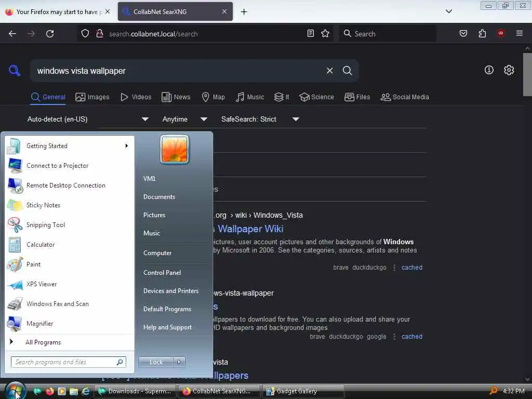This screenshot has width=532, height=399.
Task: Switch to the Music search tab
Action: point(250,97)
